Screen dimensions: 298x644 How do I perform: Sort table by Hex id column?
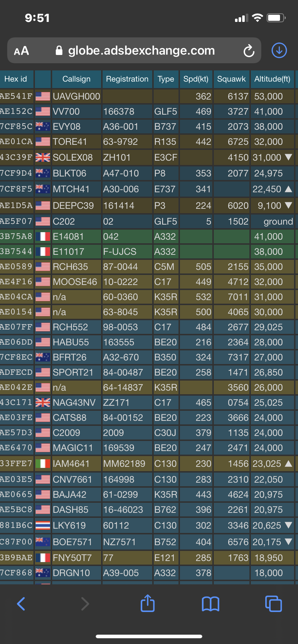point(17,79)
